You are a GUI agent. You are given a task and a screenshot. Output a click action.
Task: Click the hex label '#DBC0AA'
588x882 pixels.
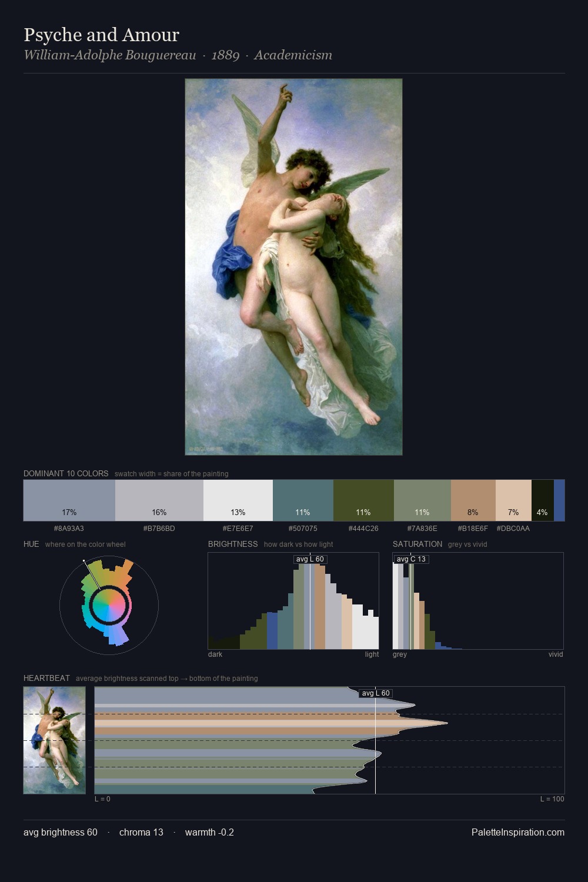(513, 529)
